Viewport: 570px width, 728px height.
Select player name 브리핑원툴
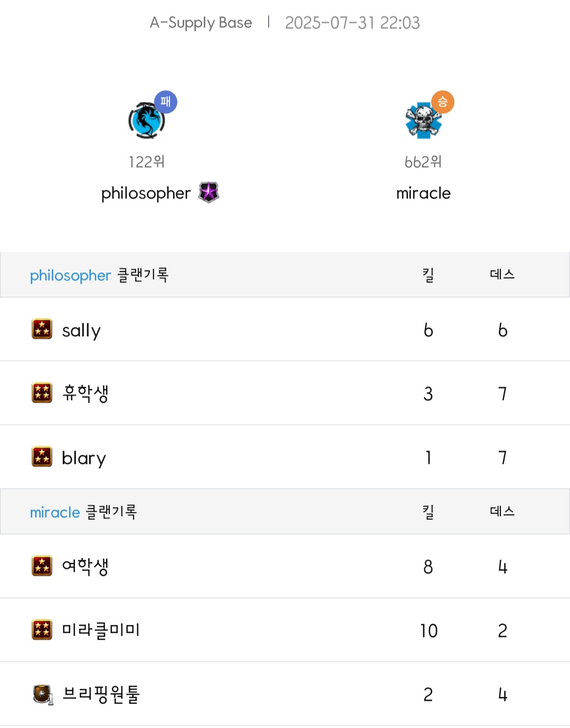coord(101,694)
